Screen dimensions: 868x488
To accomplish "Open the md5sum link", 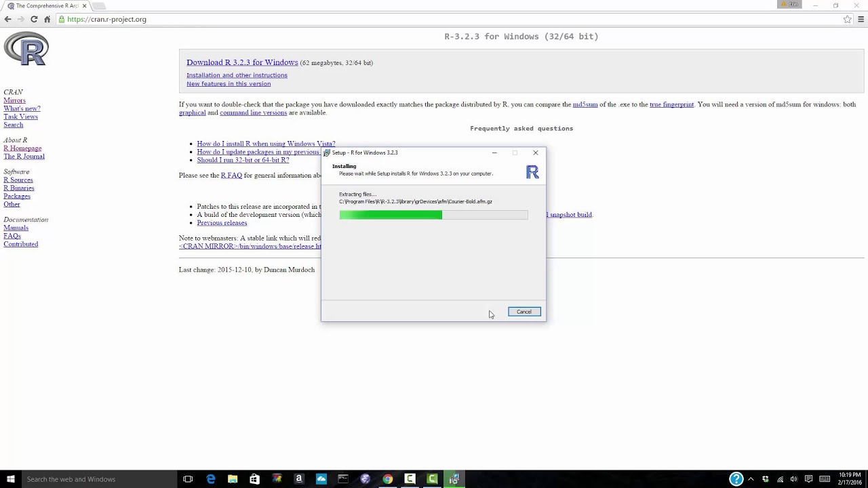I will coord(585,104).
